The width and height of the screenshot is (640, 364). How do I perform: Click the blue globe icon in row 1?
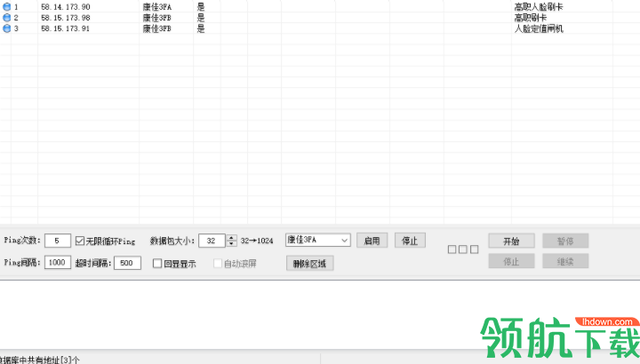coord(6,7)
